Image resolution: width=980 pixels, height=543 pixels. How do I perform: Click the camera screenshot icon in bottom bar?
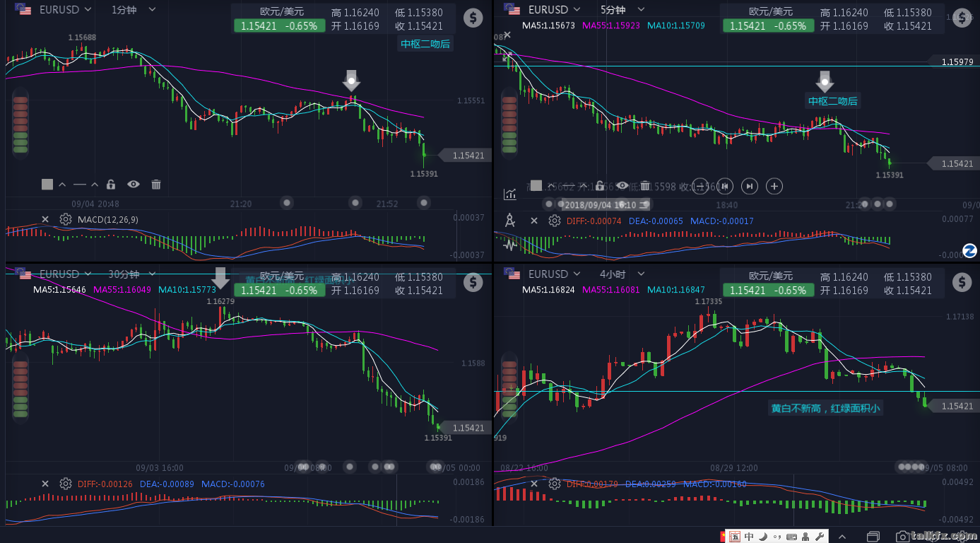point(902,537)
